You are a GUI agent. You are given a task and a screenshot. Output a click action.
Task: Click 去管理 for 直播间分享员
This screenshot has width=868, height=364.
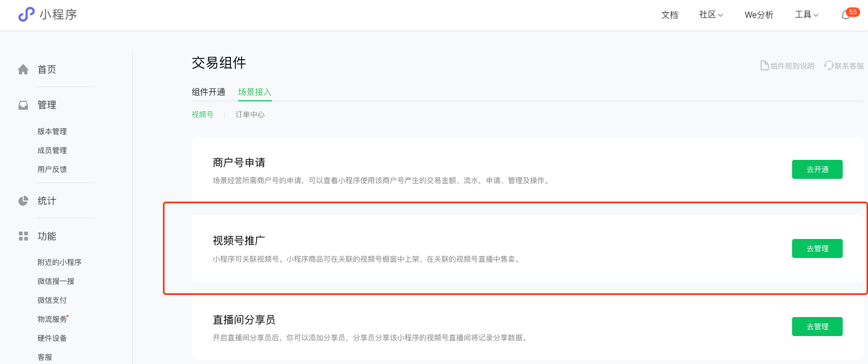[817, 327]
